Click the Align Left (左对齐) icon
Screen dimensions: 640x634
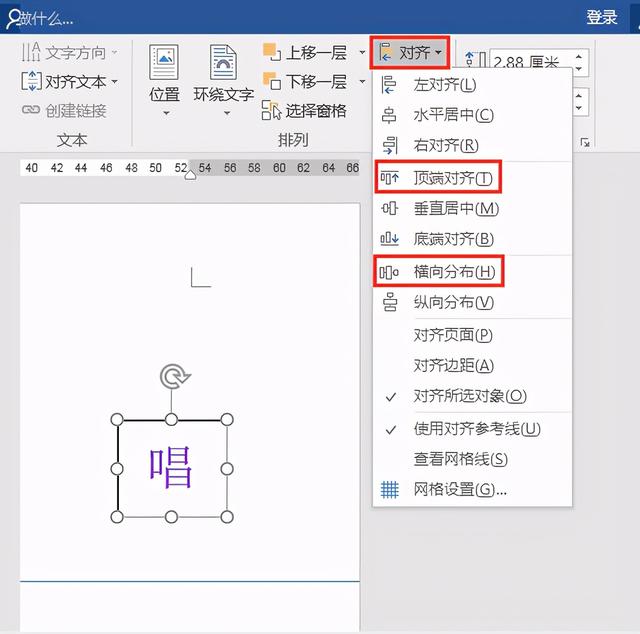[x=388, y=85]
